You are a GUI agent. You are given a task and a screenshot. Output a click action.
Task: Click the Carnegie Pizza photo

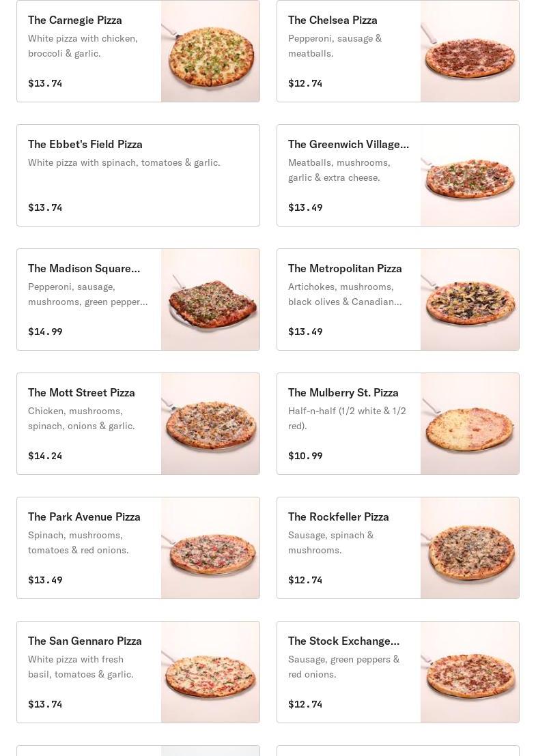210,51
